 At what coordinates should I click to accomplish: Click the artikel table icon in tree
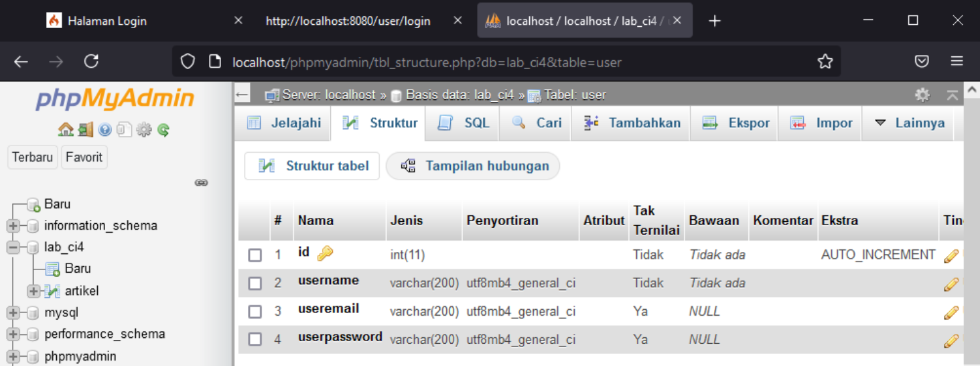point(52,291)
